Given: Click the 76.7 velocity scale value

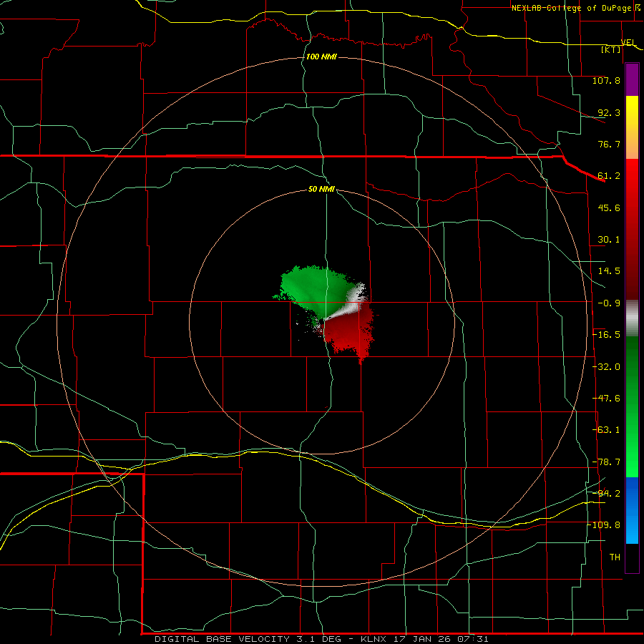Looking at the screenshot, I should [609, 144].
